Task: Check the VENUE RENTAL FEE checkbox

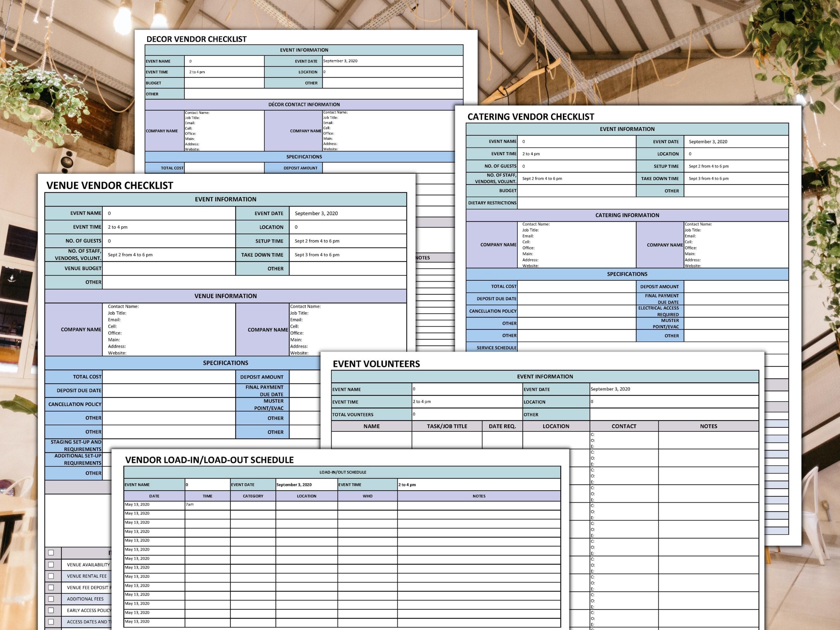Action: (x=52, y=576)
